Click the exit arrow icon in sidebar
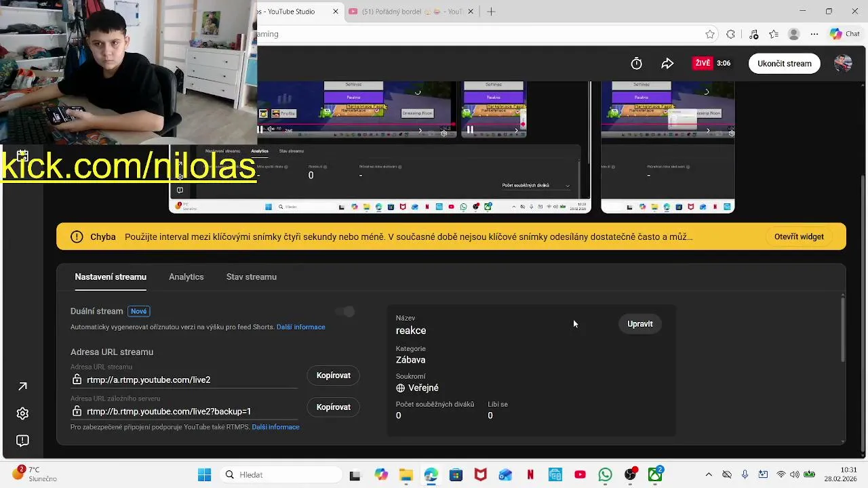 pos(22,386)
